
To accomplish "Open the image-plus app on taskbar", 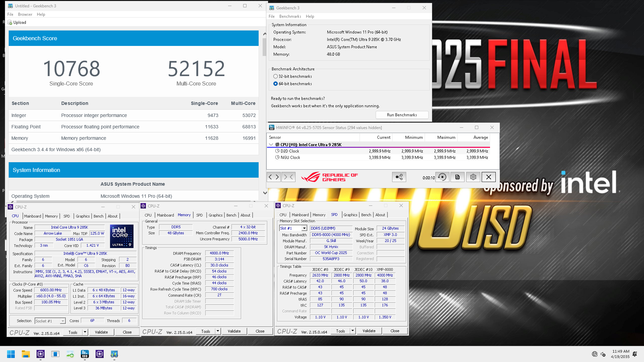I will click(x=70, y=354).
